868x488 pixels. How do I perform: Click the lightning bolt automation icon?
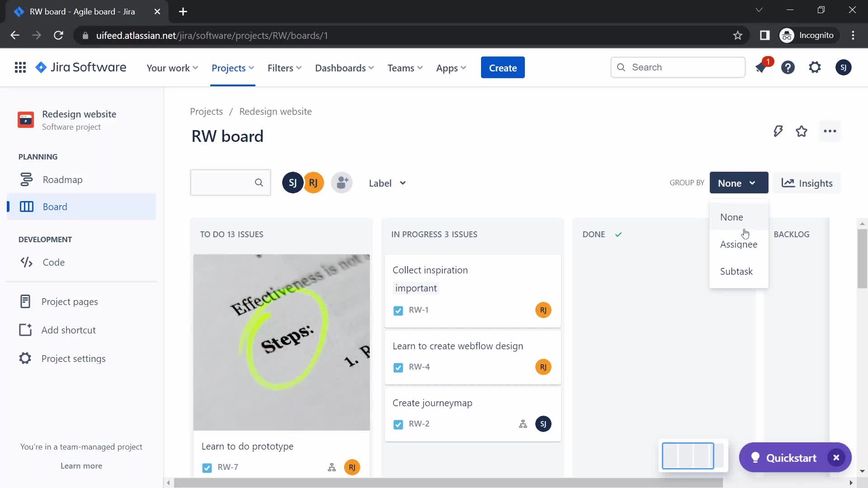(x=778, y=131)
